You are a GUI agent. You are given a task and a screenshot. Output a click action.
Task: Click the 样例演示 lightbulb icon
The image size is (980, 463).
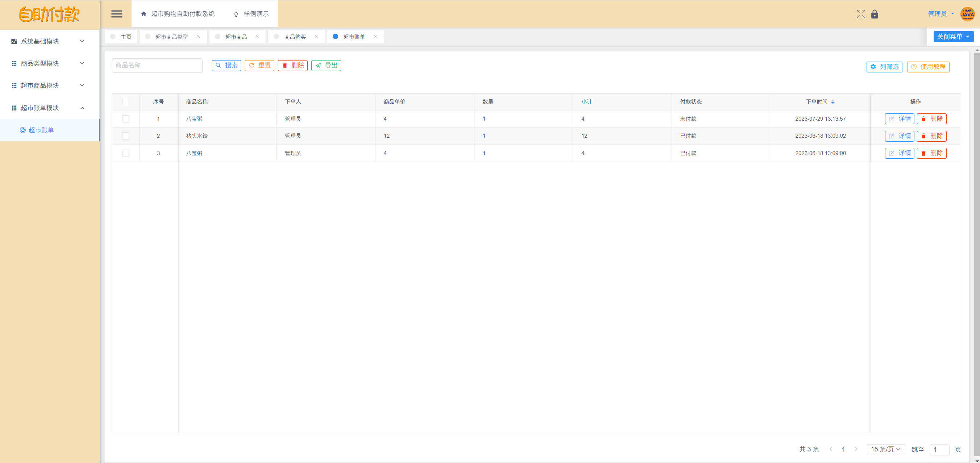[x=236, y=14]
